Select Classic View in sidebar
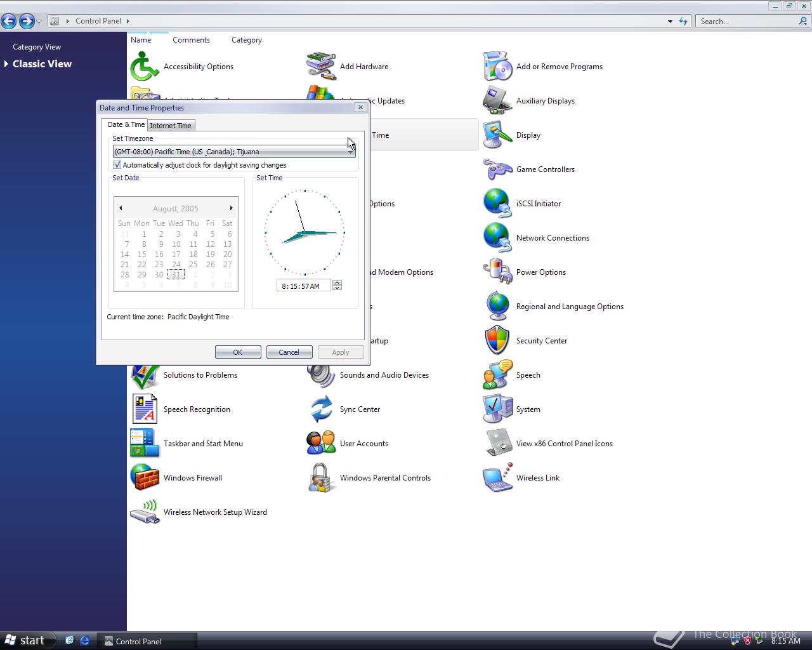The height and width of the screenshot is (650, 812). (x=42, y=63)
